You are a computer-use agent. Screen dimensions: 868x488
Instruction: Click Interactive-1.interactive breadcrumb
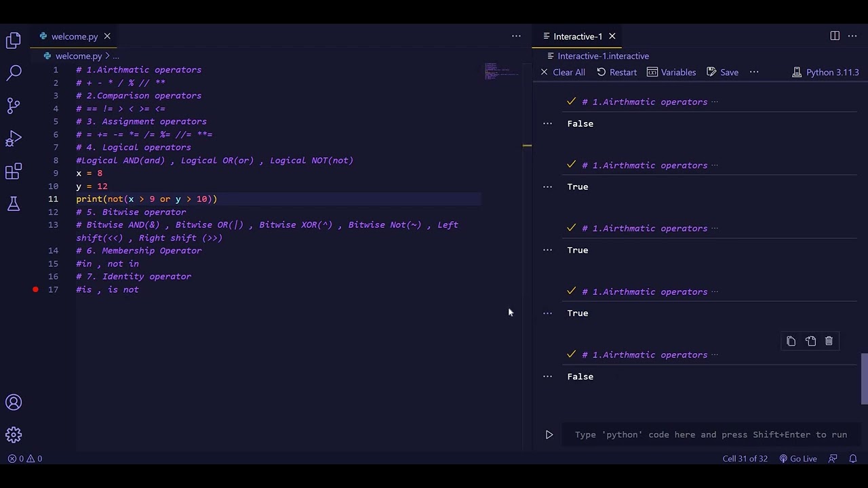point(603,56)
